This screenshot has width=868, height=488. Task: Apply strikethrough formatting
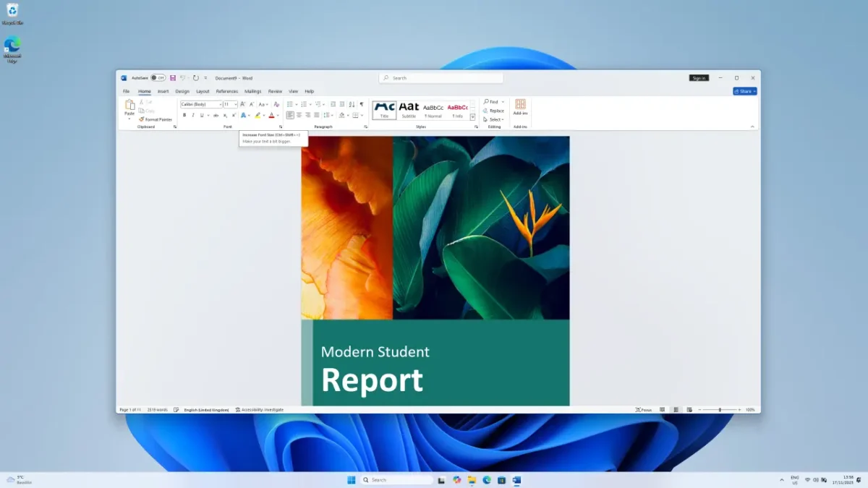click(216, 115)
